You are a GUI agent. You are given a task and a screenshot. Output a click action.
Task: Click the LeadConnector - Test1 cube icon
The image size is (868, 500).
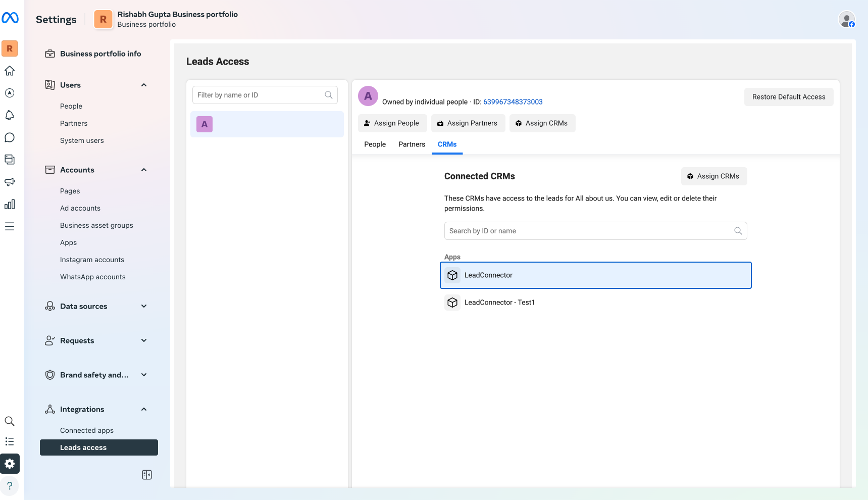452,303
